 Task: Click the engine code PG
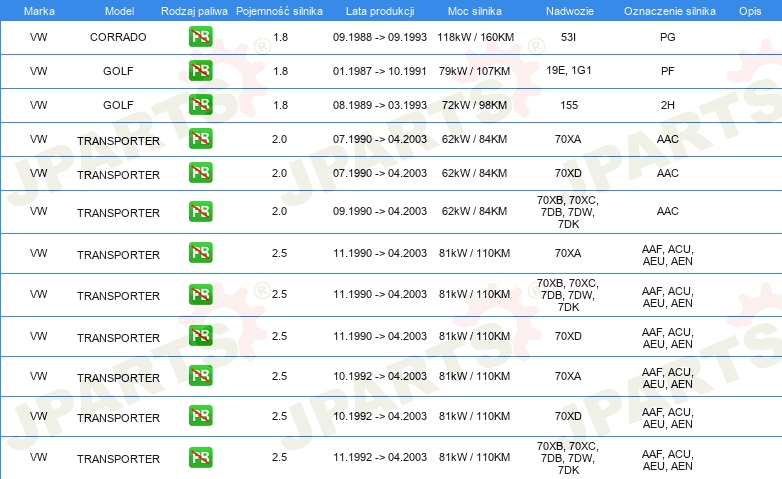667,37
